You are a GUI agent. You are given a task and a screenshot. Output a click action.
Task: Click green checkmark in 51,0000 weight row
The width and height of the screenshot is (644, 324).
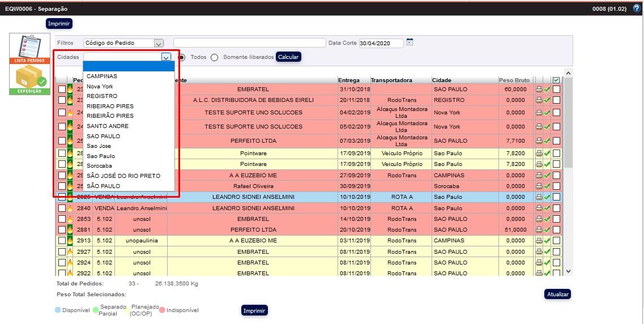547,230
